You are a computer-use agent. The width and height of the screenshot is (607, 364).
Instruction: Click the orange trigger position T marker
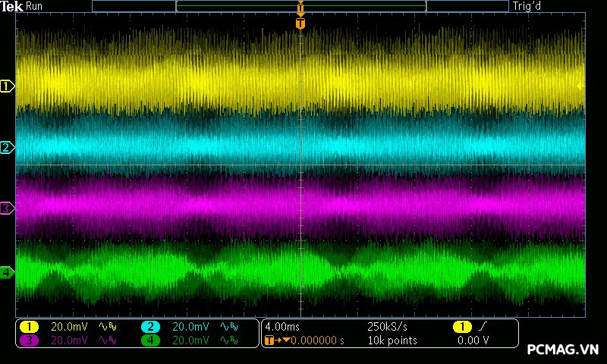point(300,24)
